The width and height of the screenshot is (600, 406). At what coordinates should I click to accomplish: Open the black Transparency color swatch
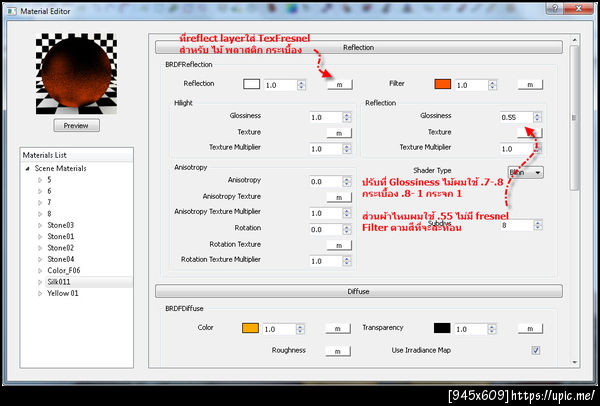tap(442, 328)
